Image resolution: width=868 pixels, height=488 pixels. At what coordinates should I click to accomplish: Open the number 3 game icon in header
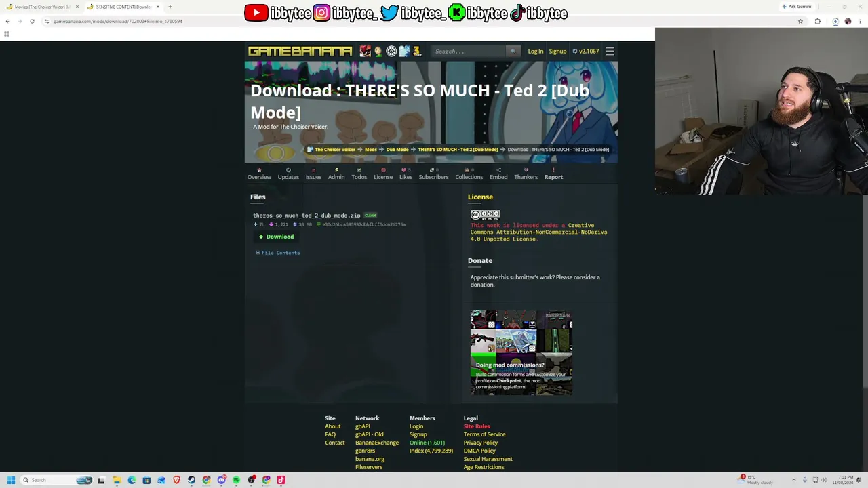coord(417,51)
